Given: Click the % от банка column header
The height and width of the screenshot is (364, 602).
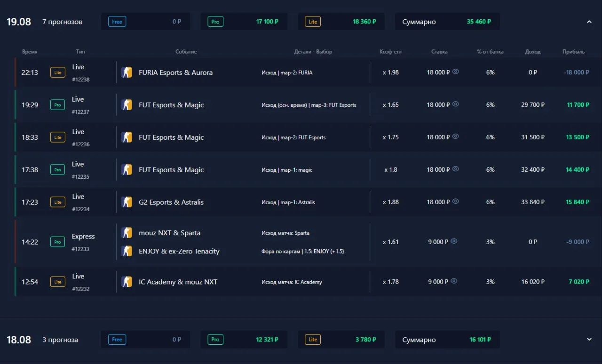Looking at the screenshot, I should (x=490, y=52).
